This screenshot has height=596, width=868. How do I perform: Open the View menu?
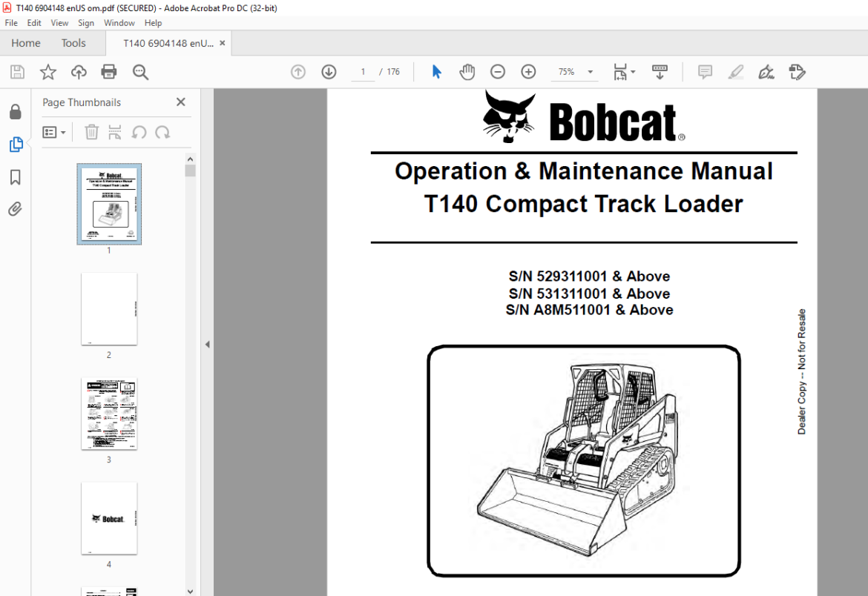[x=59, y=23]
